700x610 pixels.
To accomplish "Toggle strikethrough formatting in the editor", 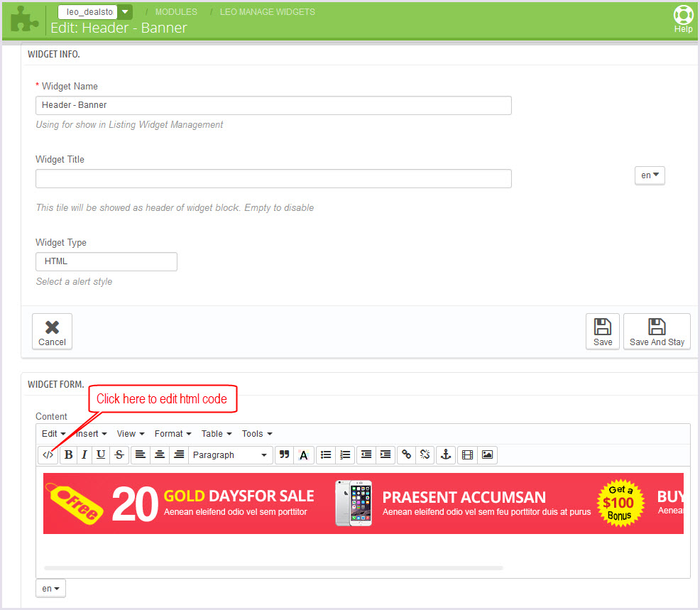I will (119, 455).
